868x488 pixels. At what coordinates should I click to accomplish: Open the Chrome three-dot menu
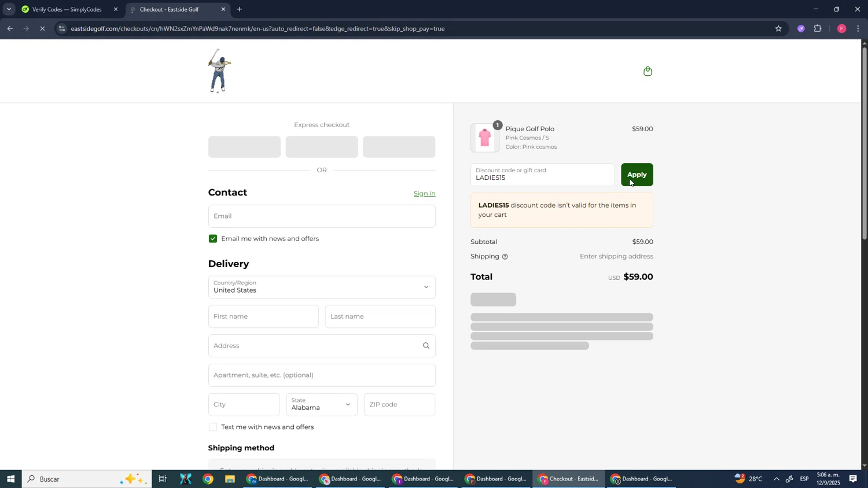858,28
